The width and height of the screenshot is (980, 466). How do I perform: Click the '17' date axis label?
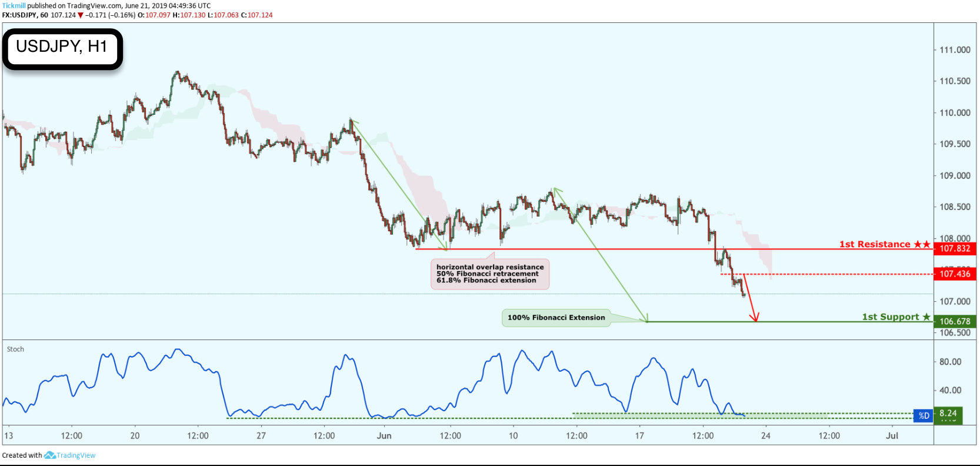639,436
